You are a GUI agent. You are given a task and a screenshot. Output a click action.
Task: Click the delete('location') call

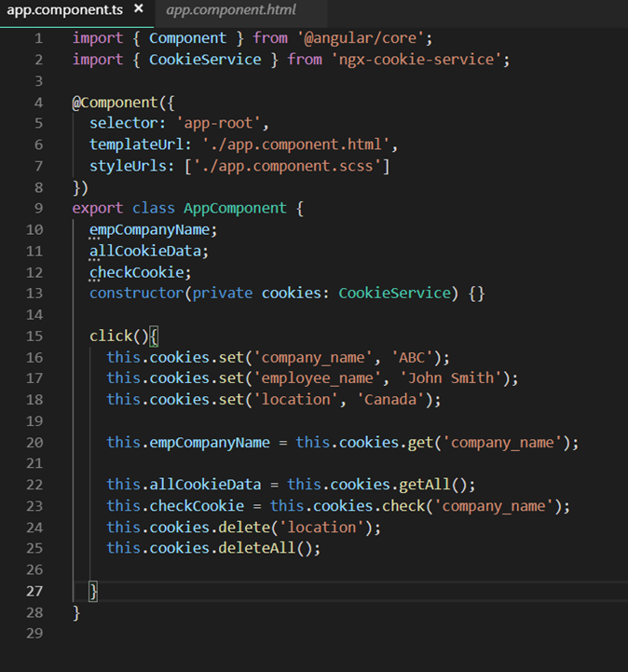tap(295, 528)
